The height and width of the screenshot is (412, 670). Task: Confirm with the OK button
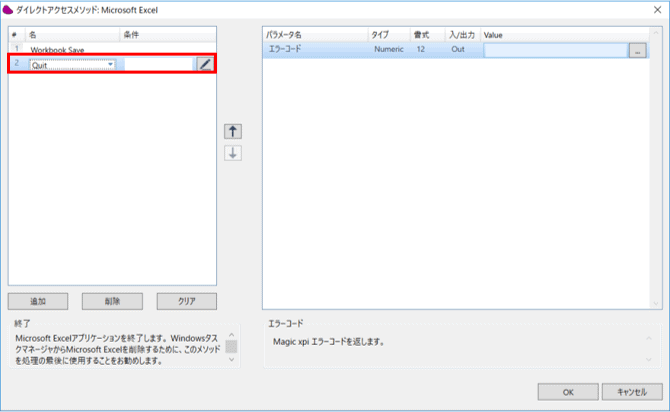pyautogui.click(x=567, y=391)
